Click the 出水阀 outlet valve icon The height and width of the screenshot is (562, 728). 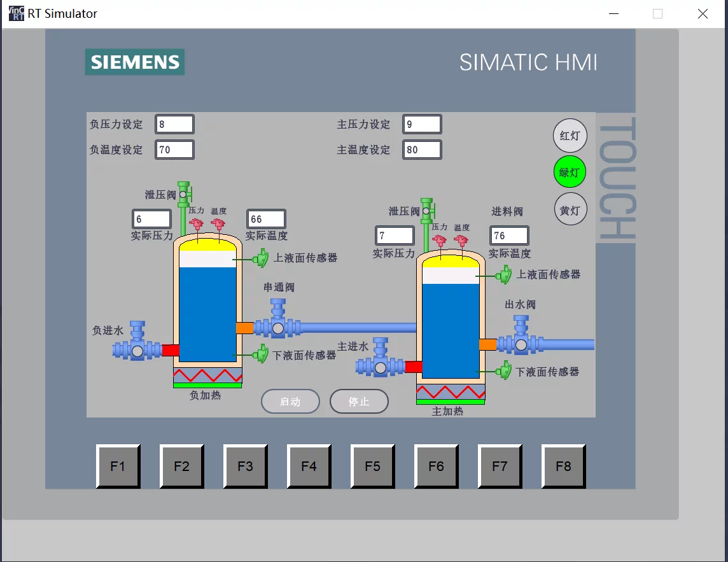tap(521, 335)
